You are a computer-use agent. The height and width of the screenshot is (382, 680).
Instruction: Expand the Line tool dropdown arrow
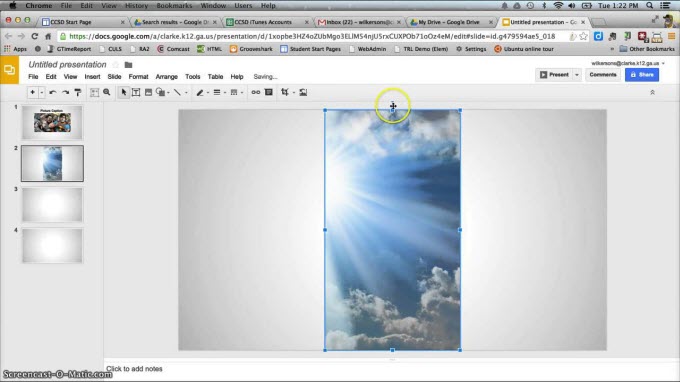186,92
